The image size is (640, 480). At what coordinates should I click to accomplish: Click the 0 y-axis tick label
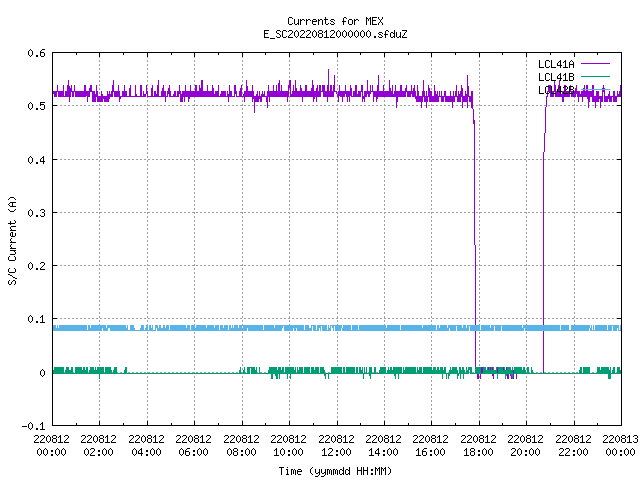tap(42, 373)
